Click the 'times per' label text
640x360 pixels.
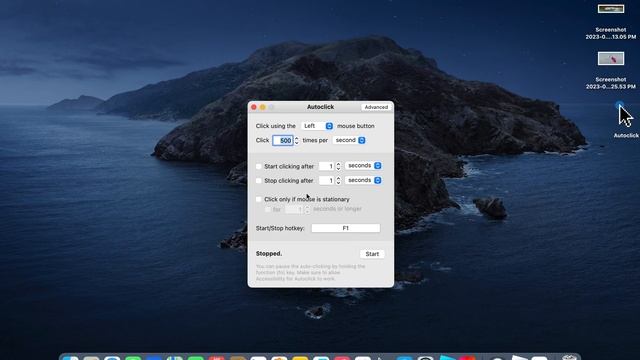click(315, 140)
